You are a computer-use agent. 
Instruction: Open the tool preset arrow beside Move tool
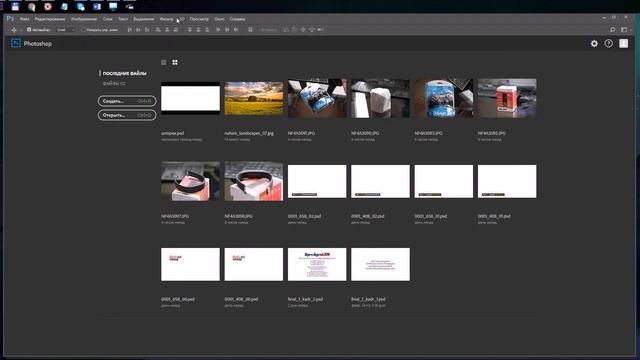[20, 30]
